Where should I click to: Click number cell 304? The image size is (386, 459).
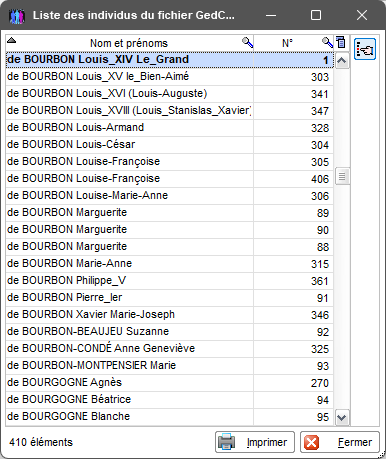click(294, 145)
